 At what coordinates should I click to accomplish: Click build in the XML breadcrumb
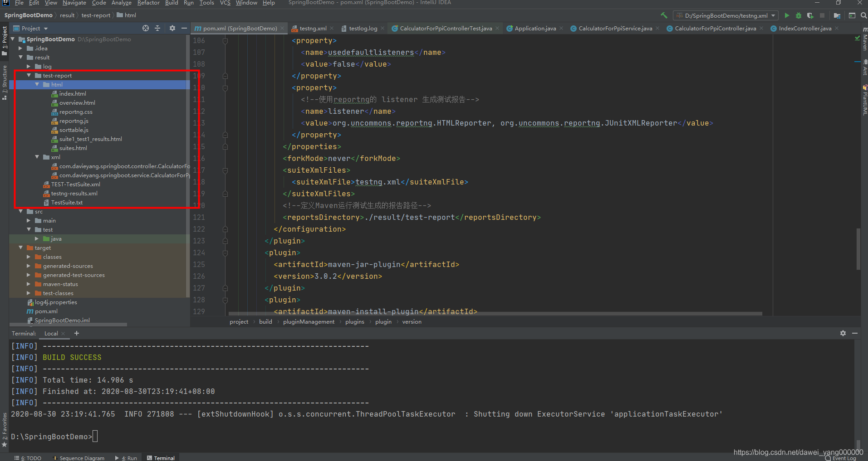(265, 322)
